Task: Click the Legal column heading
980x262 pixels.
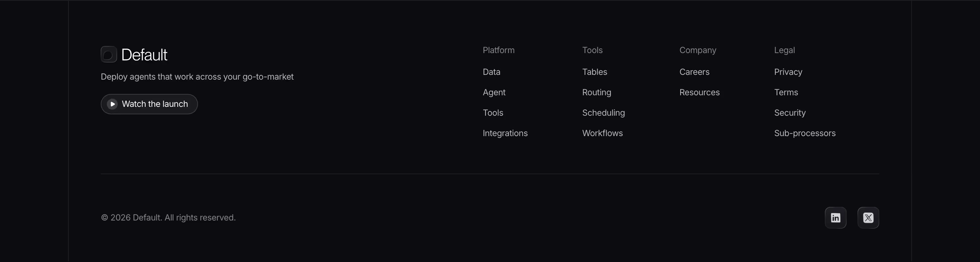Action: coord(784,50)
